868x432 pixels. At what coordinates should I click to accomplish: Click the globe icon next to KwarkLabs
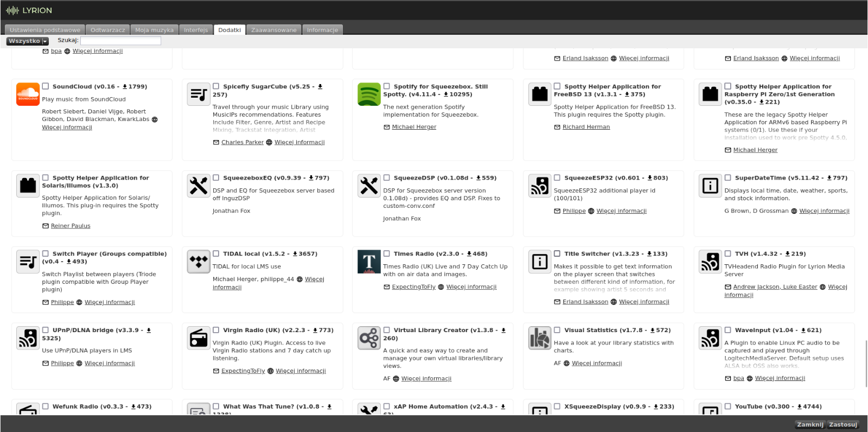(x=155, y=119)
